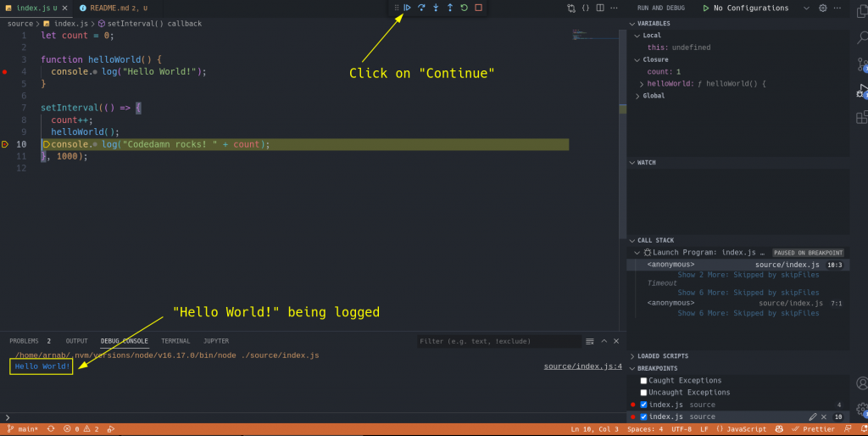
Task: Close the bottom panel
Action: pyautogui.click(x=616, y=341)
